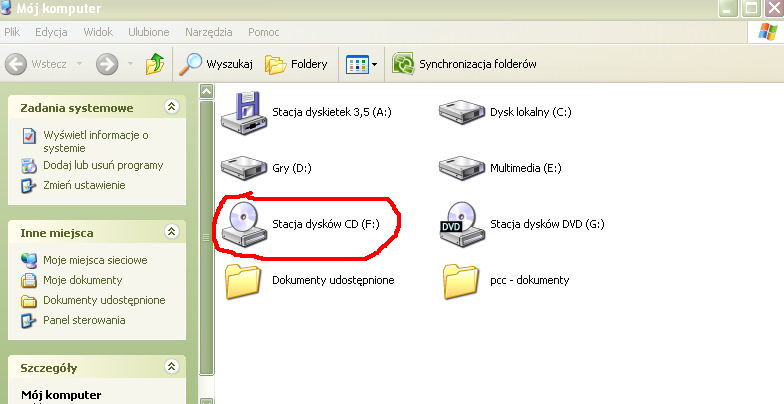Image resolution: width=784 pixels, height=404 pixels.
Task: Click the Mój komputer title bar icon
Action: tap(6, 8)
